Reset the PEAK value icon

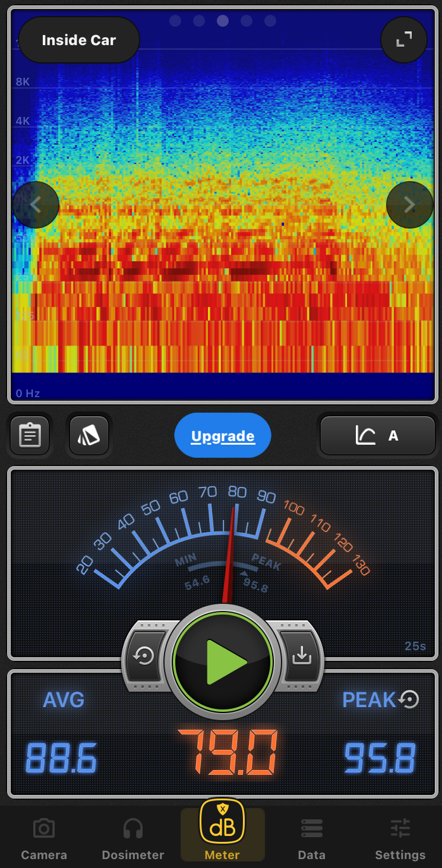pyautogui.click(x=409, y=699)
